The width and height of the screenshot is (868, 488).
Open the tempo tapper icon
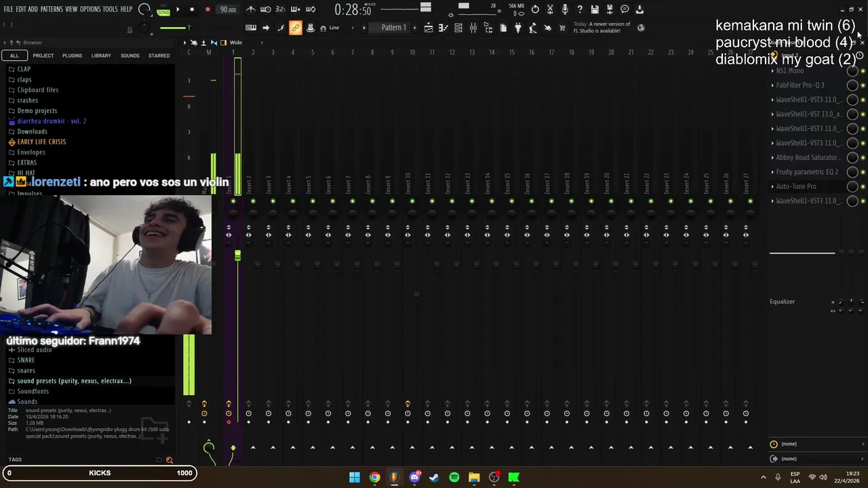coord(533,28)
